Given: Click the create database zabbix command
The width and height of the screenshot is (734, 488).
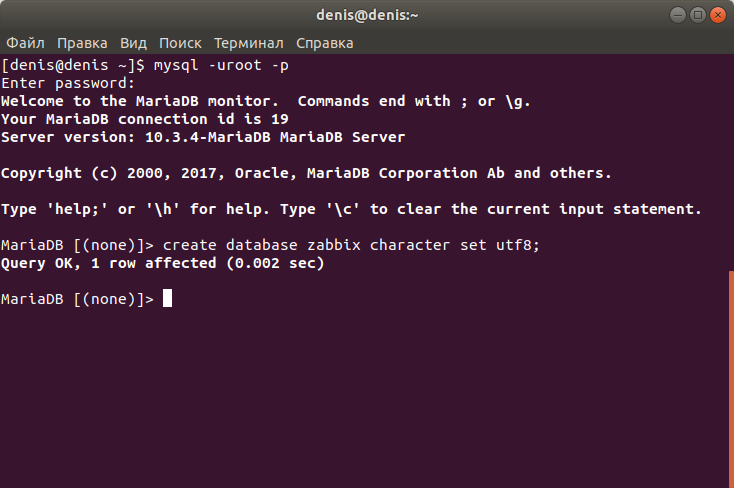Looking at the screenshot, I should [351, 245].
